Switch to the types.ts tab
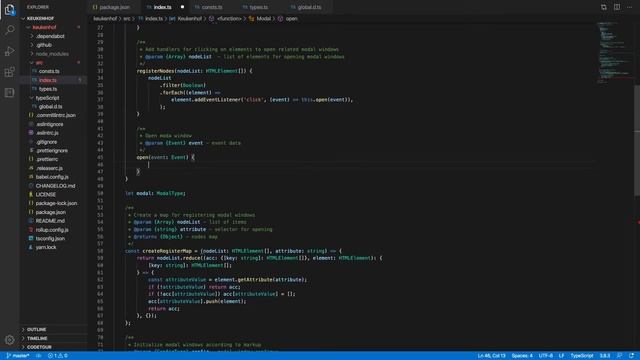This screenshot has height=360, width=640. click(x=259, y=7)
